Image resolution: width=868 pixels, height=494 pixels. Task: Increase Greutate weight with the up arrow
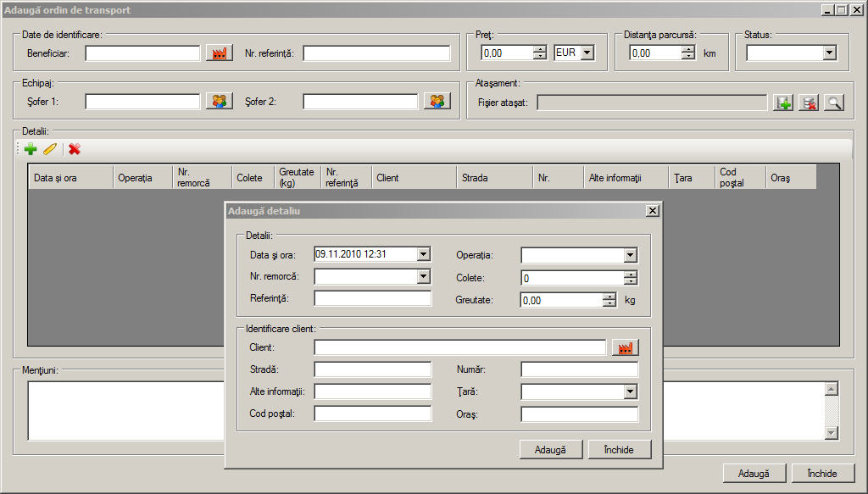pyautogui.click(x=609, y=297)
